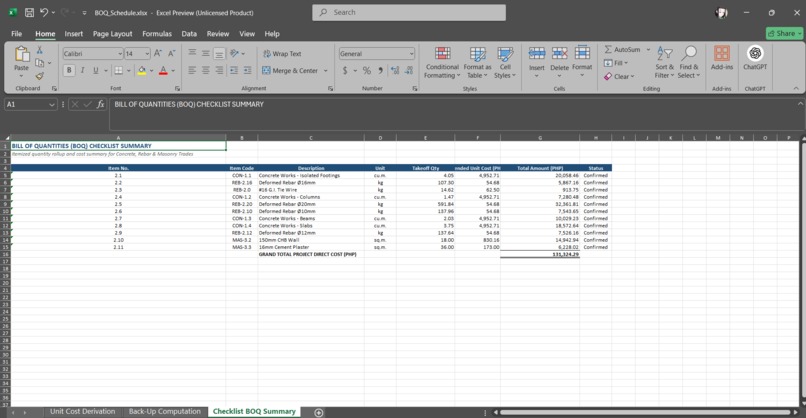Open the Unit Cost Derivation sheet
This screenshot has width=806, height=418.
click(82, 411)
